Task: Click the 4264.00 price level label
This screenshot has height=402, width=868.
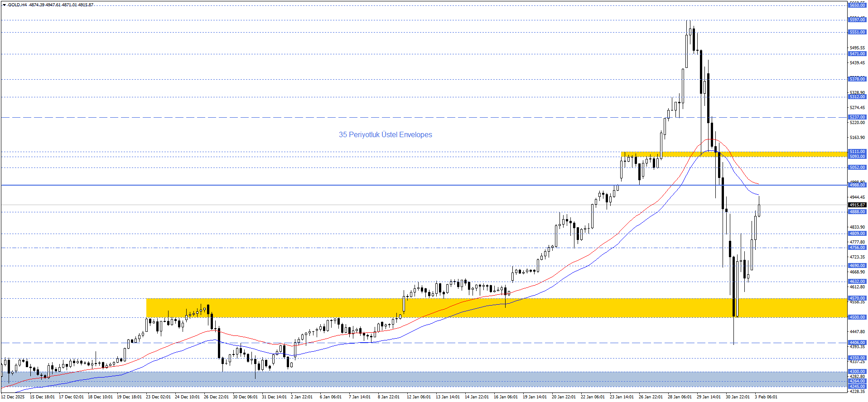Action: coord(857,381)
